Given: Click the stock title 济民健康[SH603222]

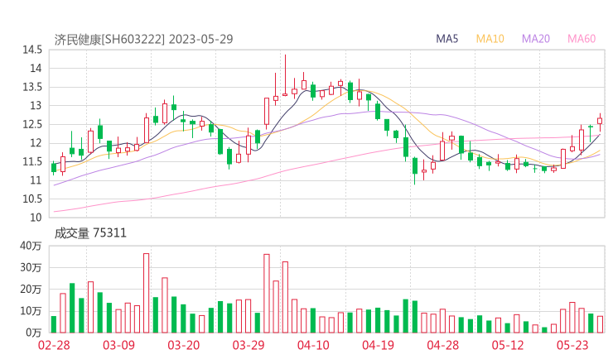Looking at the screenshot, I should tap(109, 40).
